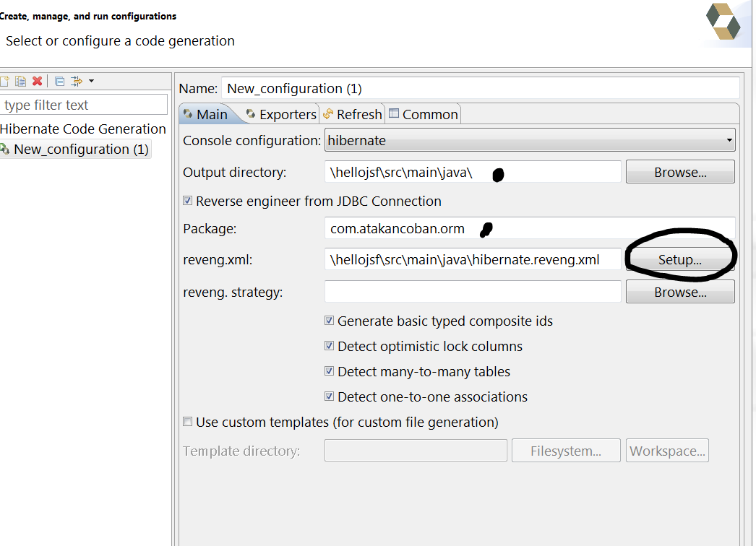Screen dimensions: 756x546
Task: Toggle Detect one-to-one associations
Action: 330,396
